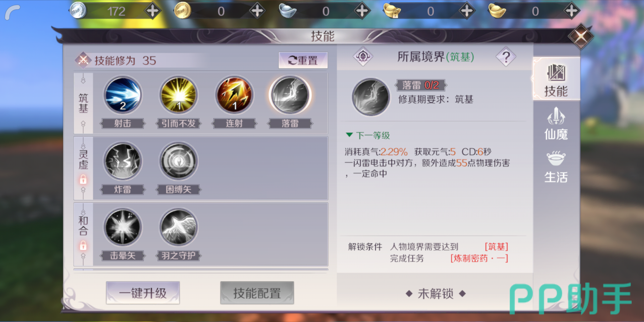Select the locked 炸雷 skill icon
This screenshot has height=322, width=644.
tap(123, 161)
